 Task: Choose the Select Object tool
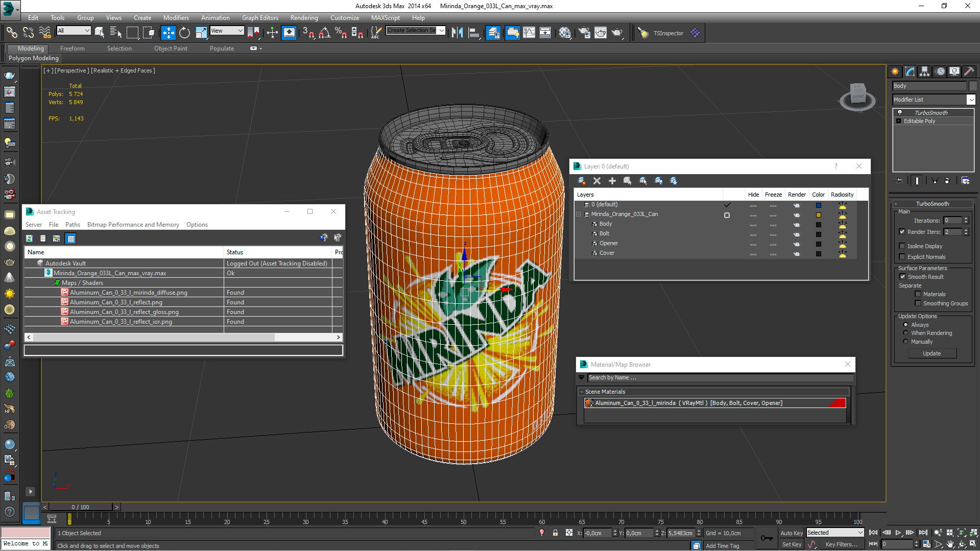[100, 33]
